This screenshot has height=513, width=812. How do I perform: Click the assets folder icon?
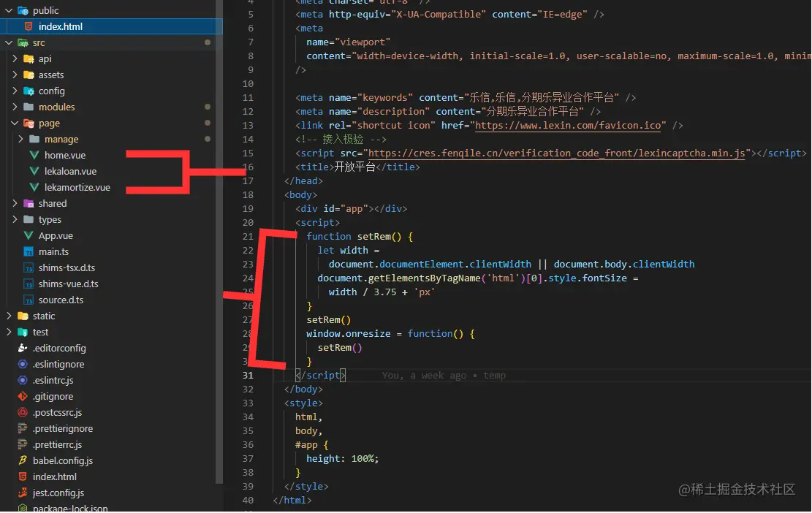29,75
